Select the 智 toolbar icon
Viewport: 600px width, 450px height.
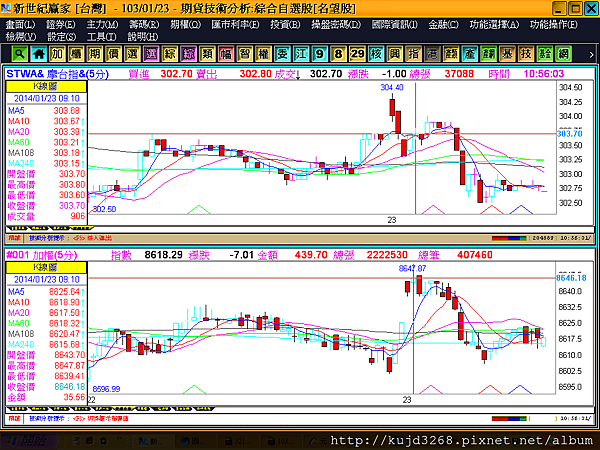click(x=245, y=54)
